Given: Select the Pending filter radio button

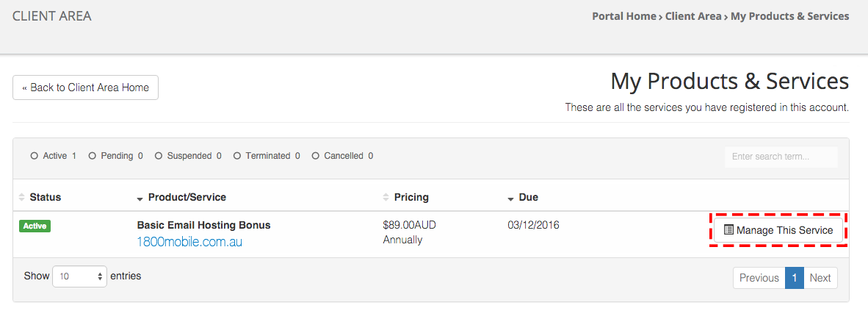Looking at the screenshot, I should tap(93, 157).
